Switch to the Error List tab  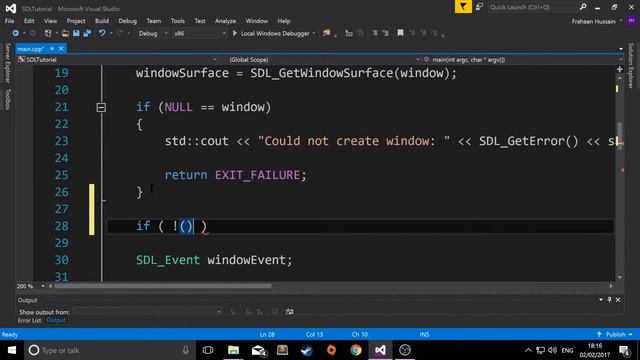click(29, 320)
